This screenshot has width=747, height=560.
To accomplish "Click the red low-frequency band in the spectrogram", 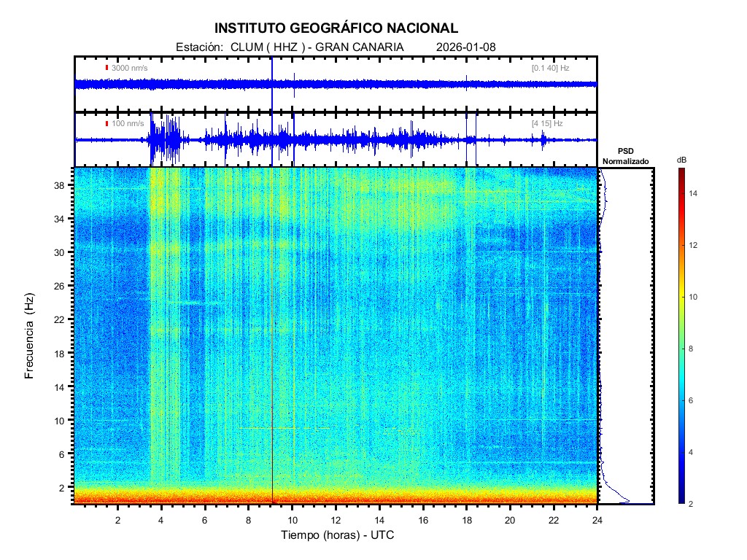I will [x=336, y=499].
